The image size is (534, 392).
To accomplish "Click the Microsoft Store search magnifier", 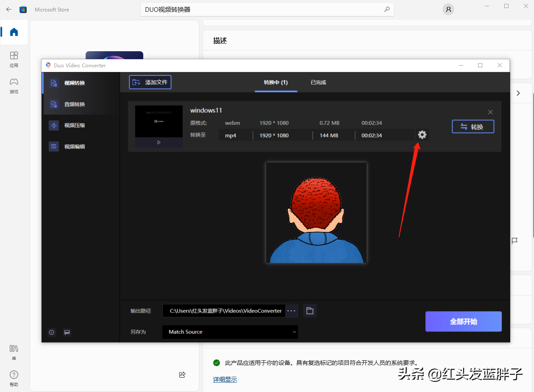I will (x=387, y=9).
